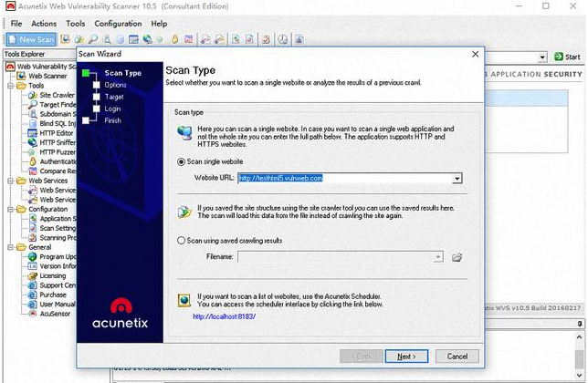Launch Site Crawler from the toolbar
The image size is (588, 383).
tap(79, 39)
